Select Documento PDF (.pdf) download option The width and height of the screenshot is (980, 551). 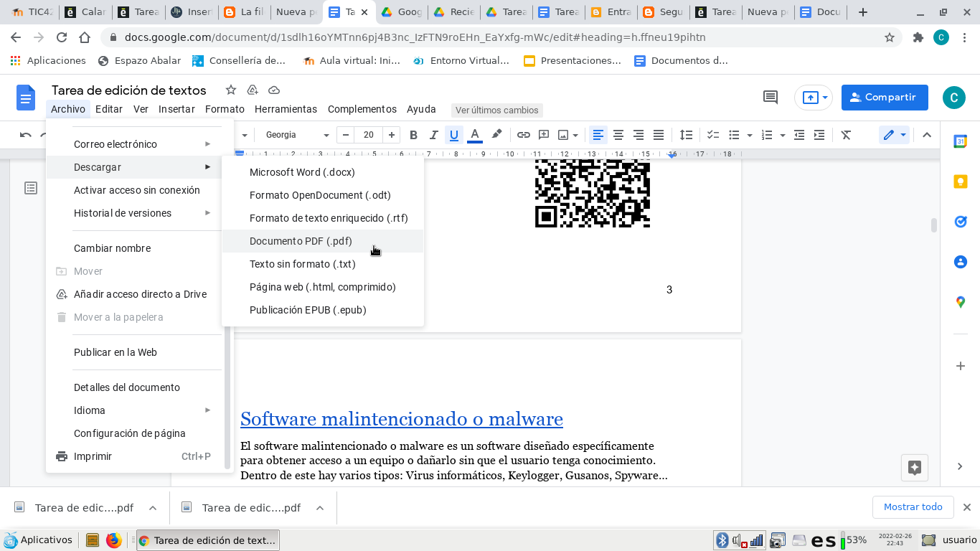point(323,241)
